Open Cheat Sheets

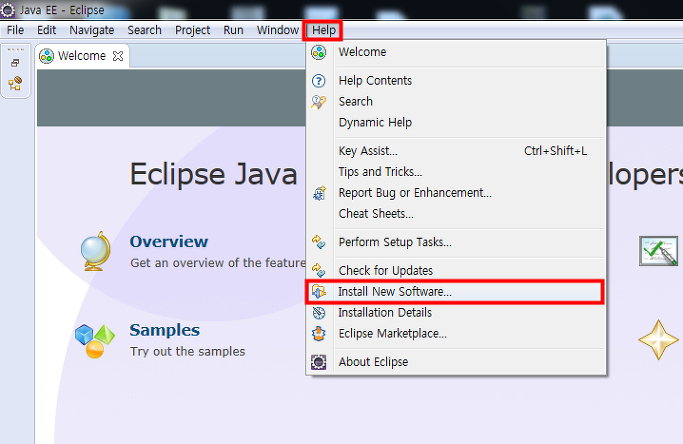pyautogui.click(x=456, y=214)
